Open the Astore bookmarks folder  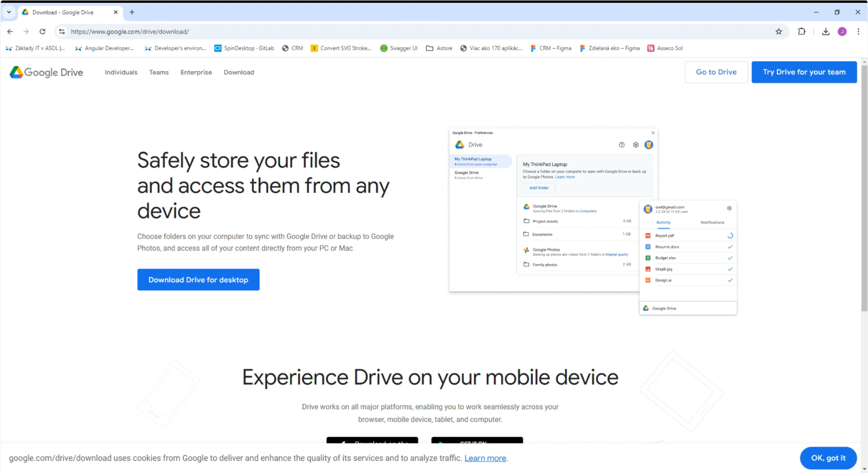tap(439, 48)
